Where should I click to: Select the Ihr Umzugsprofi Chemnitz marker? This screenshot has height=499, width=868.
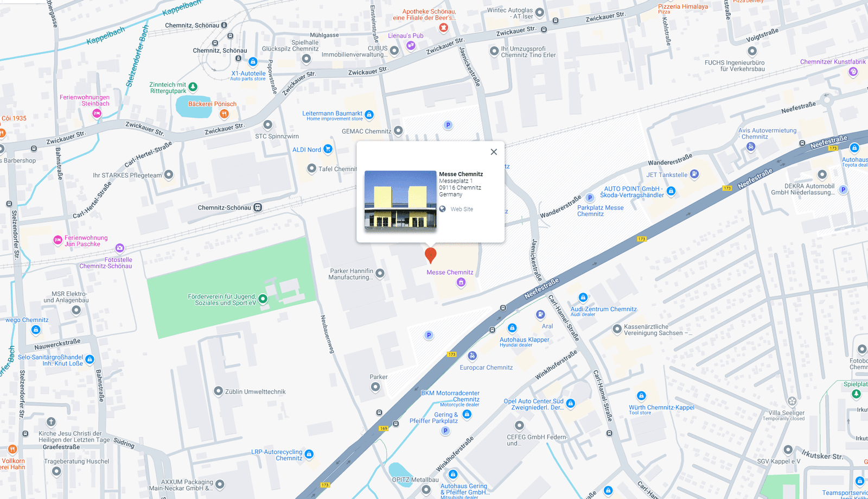(494, 51)
